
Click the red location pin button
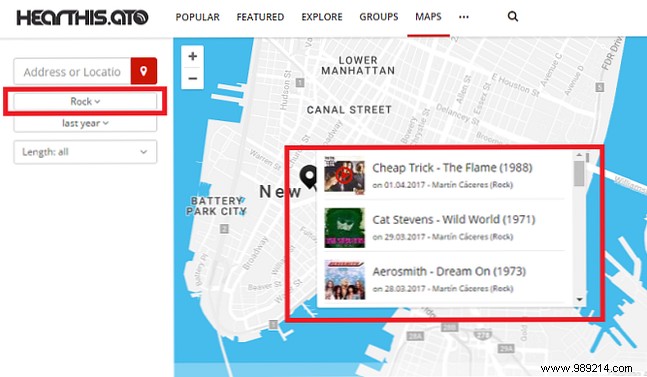pos(144,71)
